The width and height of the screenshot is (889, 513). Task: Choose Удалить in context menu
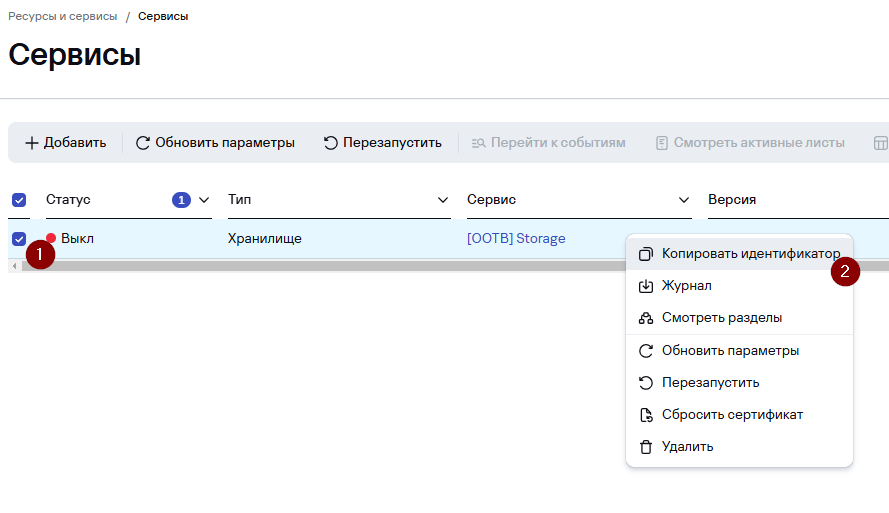click(739, 447)
